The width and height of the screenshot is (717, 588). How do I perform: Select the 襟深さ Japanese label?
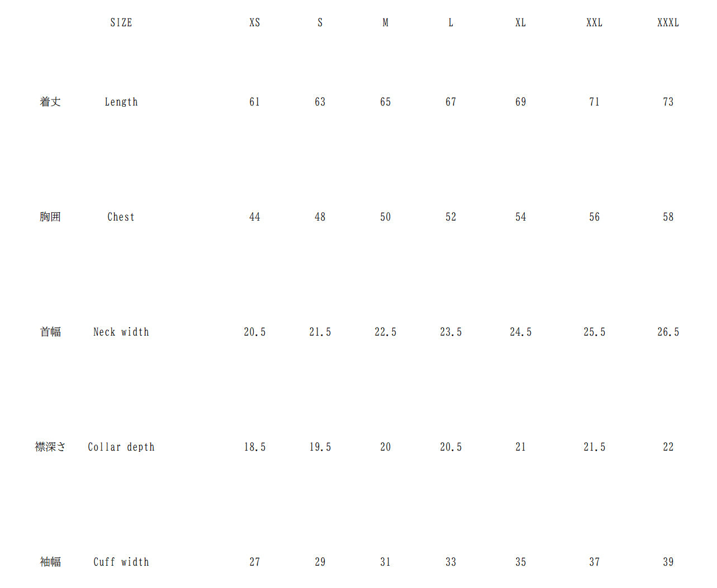50,447
